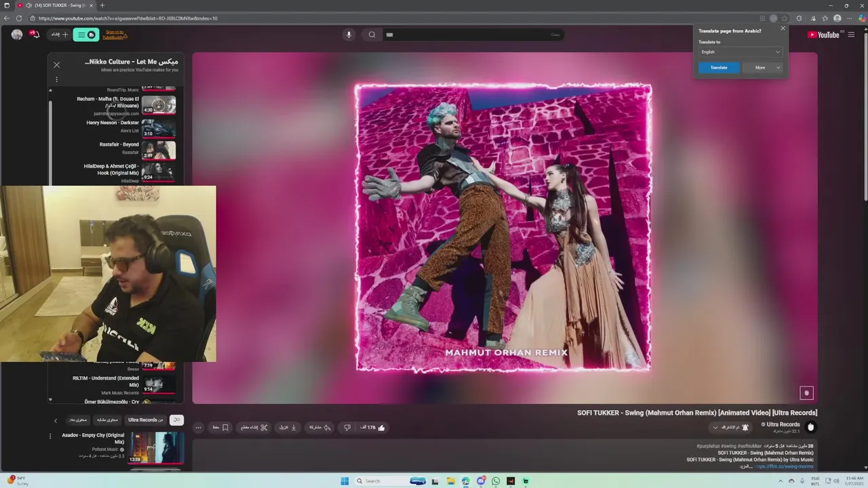
Task: Open the YouTube hamburger guide menu
Action: point(852,35)
